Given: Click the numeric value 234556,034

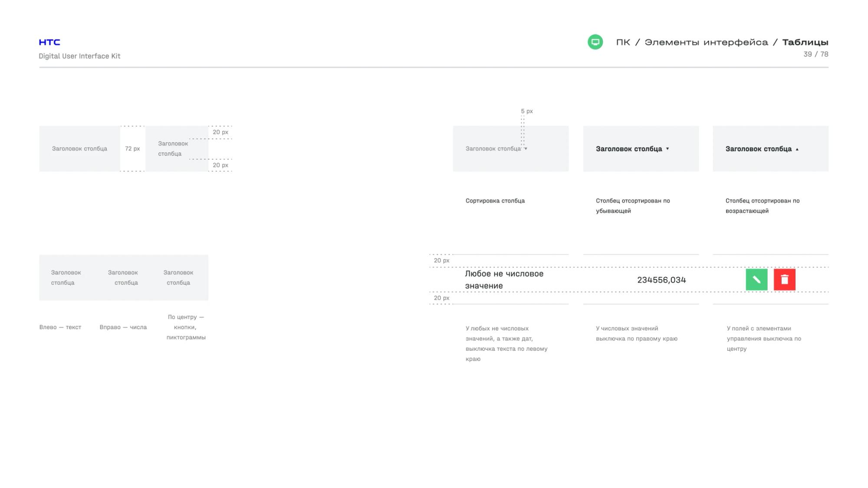Looking at the screenshot, I should [x=661, y=280].
